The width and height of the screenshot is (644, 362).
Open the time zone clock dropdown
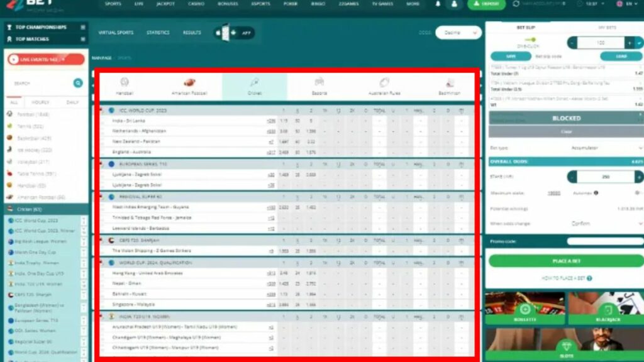click(591, 4)
